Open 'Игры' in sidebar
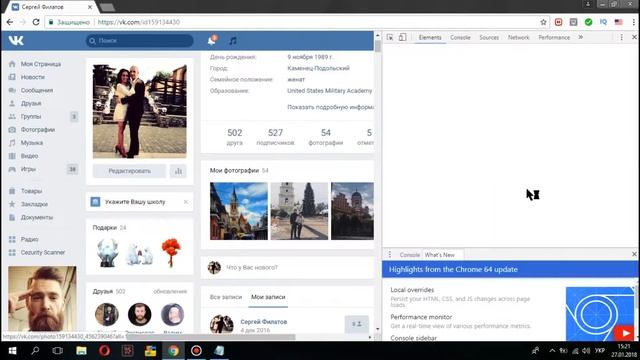The image size is (640, 360). tap(28, 169)
